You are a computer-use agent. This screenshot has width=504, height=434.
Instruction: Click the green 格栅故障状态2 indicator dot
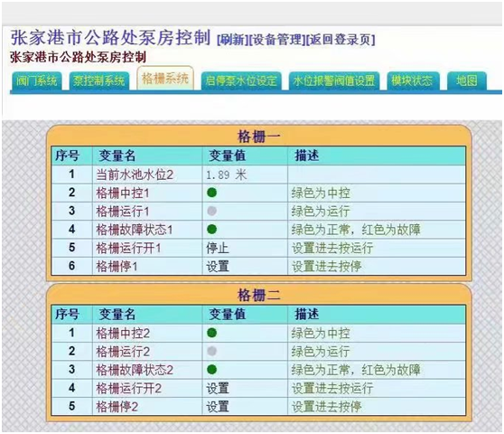[212, 370]
